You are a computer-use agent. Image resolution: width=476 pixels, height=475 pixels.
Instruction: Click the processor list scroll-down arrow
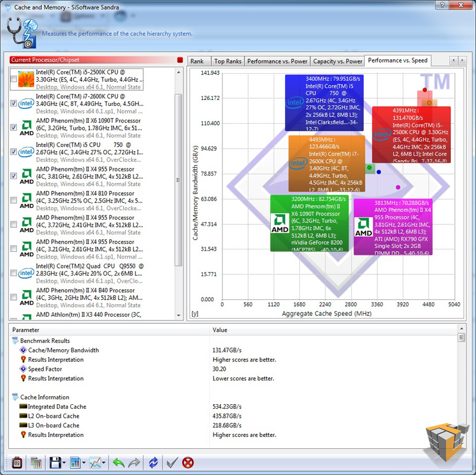pyautogui.click(x=178, y=315)
